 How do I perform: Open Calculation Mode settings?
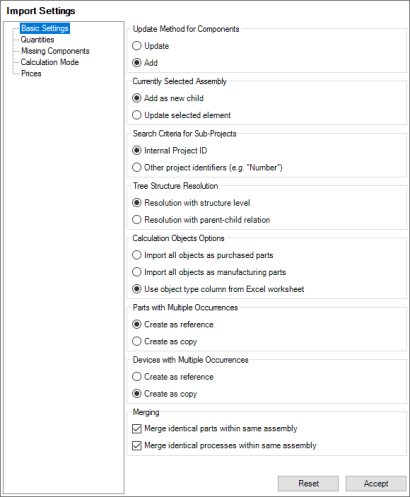pos(50,62)
